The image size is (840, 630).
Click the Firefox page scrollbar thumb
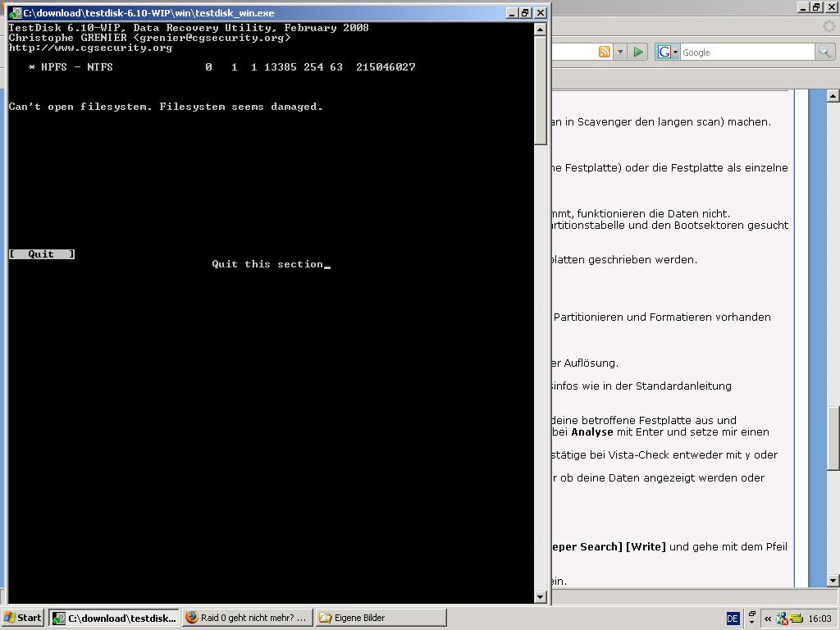[x=833, y=436]
